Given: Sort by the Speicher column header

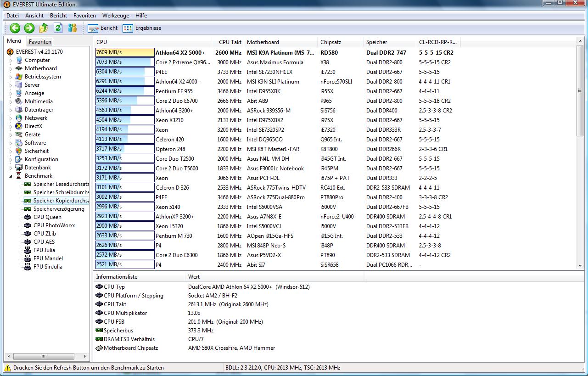Looking at the screenshot, I should 390,42.
